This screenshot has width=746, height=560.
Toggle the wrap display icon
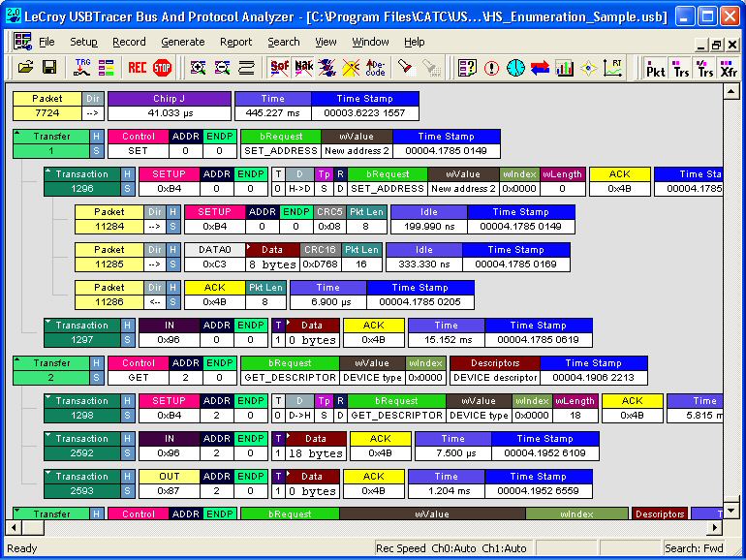coord(246,68)
